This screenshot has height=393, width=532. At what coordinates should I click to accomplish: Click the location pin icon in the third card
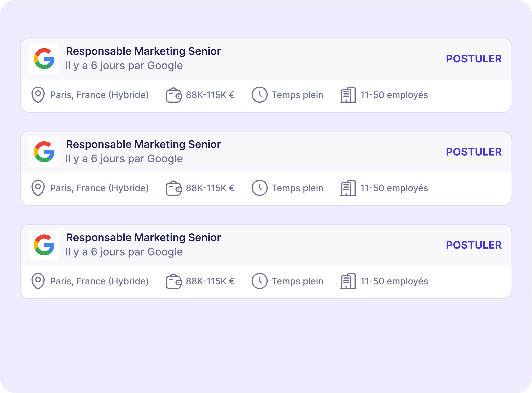38,281
